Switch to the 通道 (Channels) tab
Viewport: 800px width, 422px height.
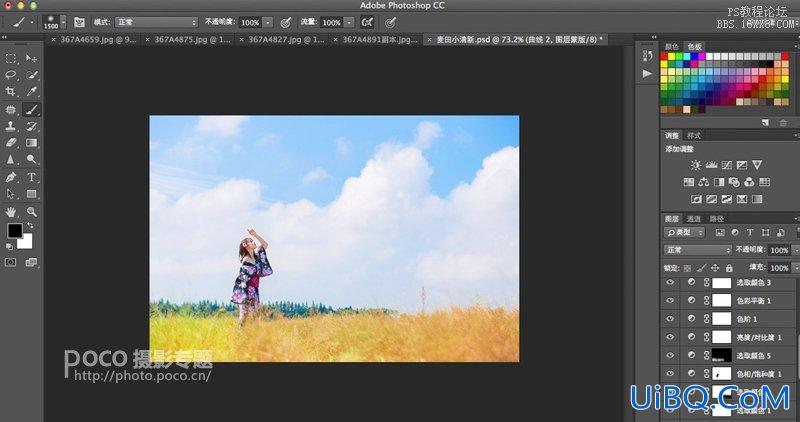[694, 219]
